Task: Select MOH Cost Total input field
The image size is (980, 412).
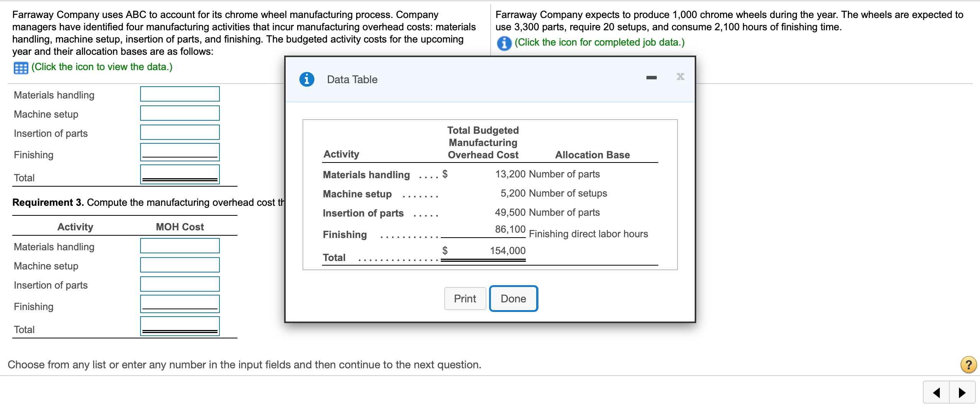Action: pos(180,326)
